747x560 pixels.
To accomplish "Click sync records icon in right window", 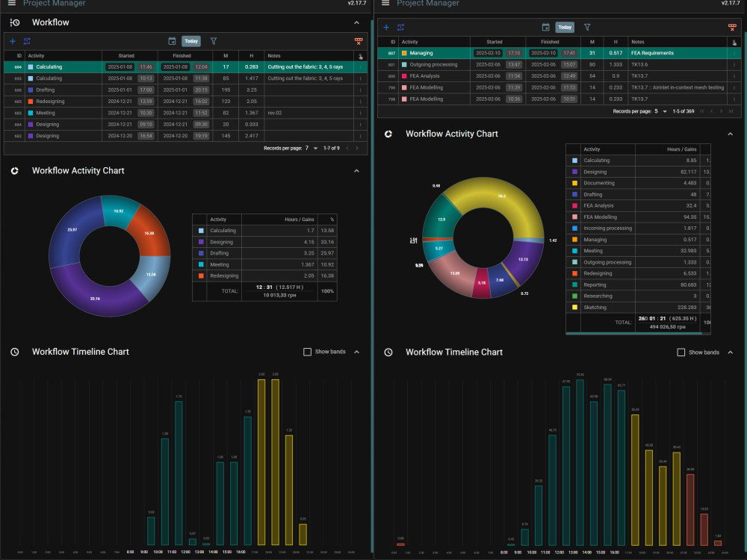I will point(400,27).
